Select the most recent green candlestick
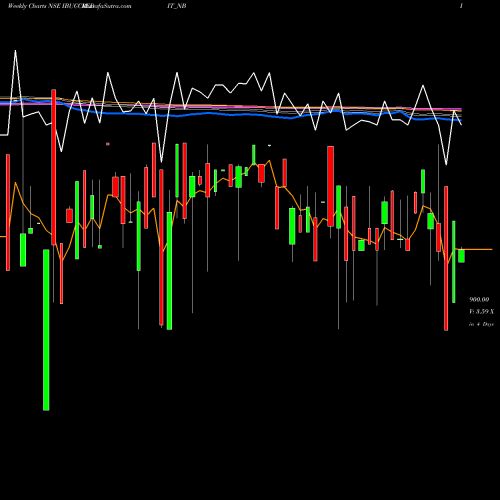This screenshot has width=500, height=500. [x=461, y=256]
